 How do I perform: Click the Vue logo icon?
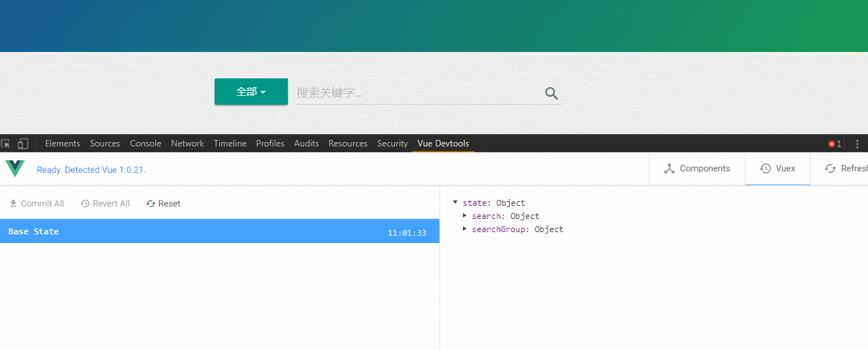[x=15, y=168]
